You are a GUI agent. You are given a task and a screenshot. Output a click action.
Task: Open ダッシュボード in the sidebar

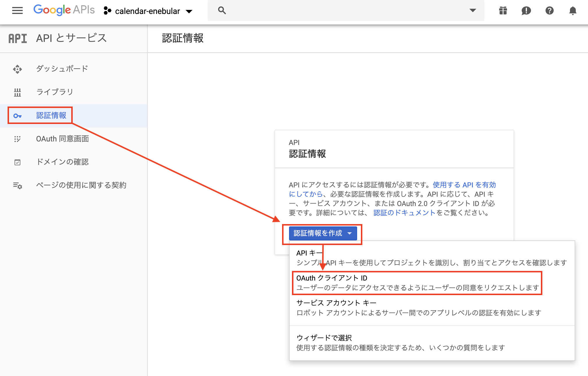coord(74,69)
